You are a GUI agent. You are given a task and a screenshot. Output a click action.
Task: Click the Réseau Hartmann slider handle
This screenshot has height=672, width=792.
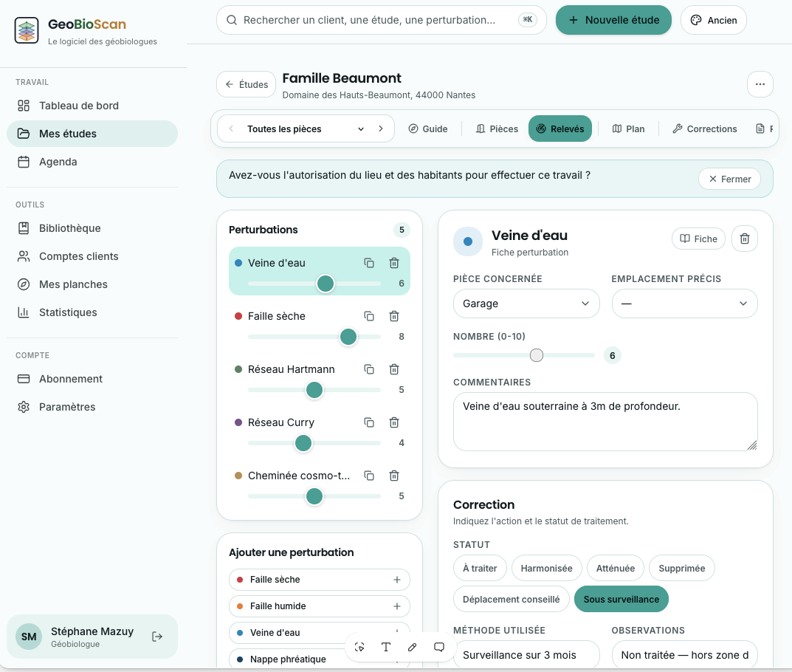(x=314, y=390)
